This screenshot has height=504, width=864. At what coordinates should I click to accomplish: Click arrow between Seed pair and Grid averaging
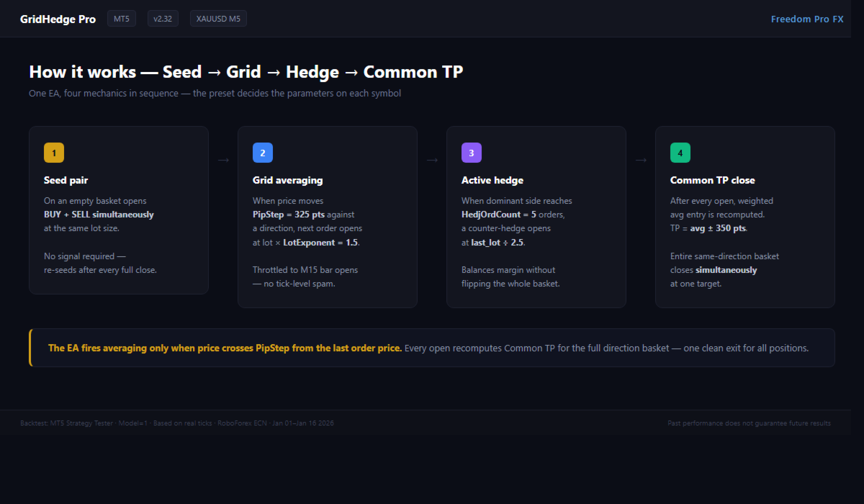tap(223, 160)
